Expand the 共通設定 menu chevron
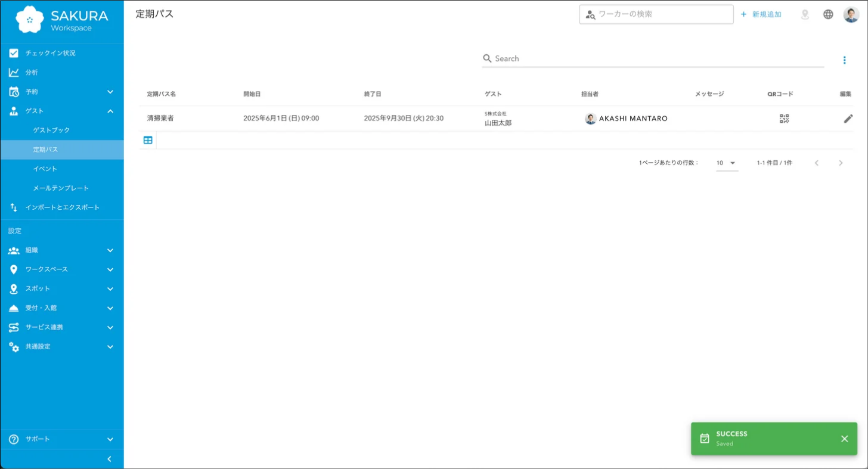This screenshot has width=868, height=469. [110, 347]
